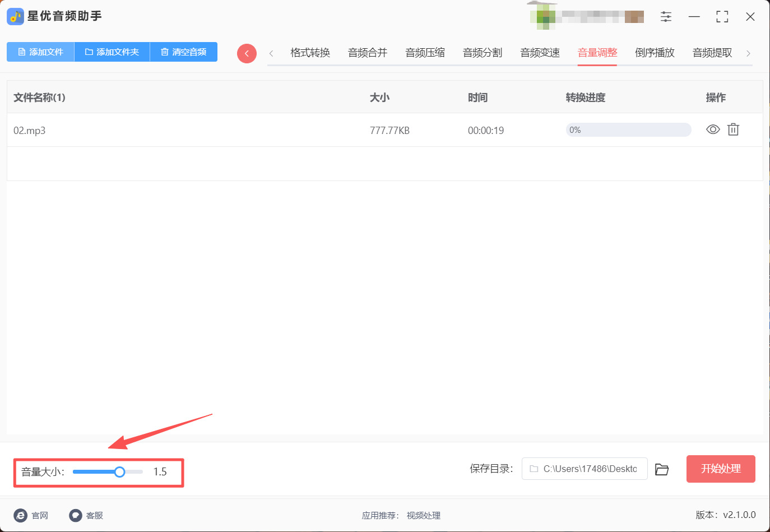Click the blurred user account area
Viewport: 770px width, 532px height.
point(587,16)
